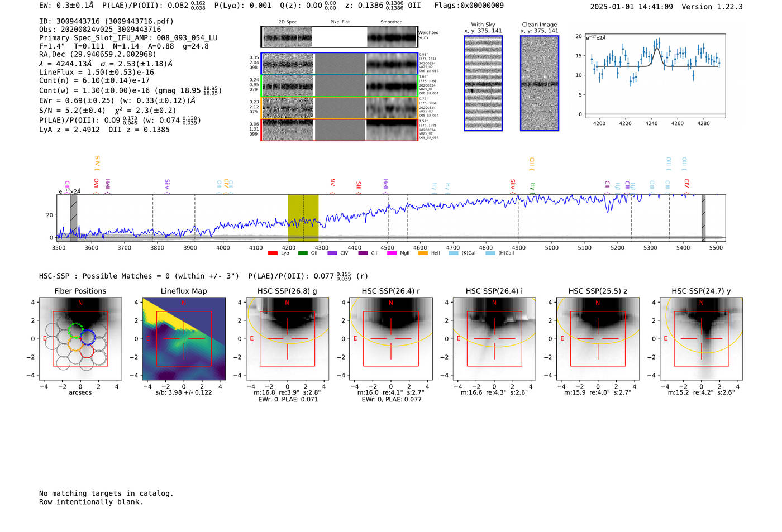Click the s/b: 3.98 +/- 0.122 caption
Viewport: 782px width, 532px height.
[x=184, y=392]
